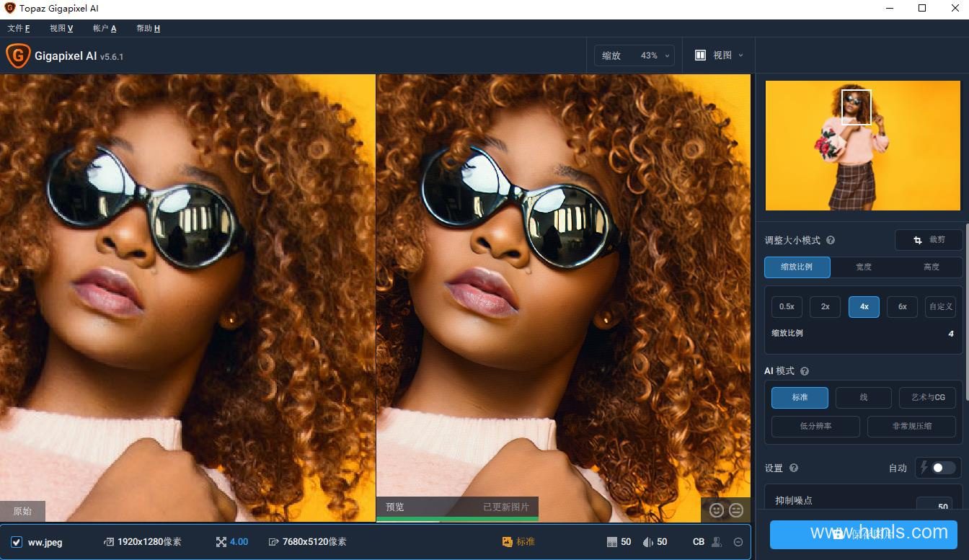The width and height of the screenshot is (969, 560).
Task: Click the 1920x1280像素 original size text
Action: tap(149, 541)
